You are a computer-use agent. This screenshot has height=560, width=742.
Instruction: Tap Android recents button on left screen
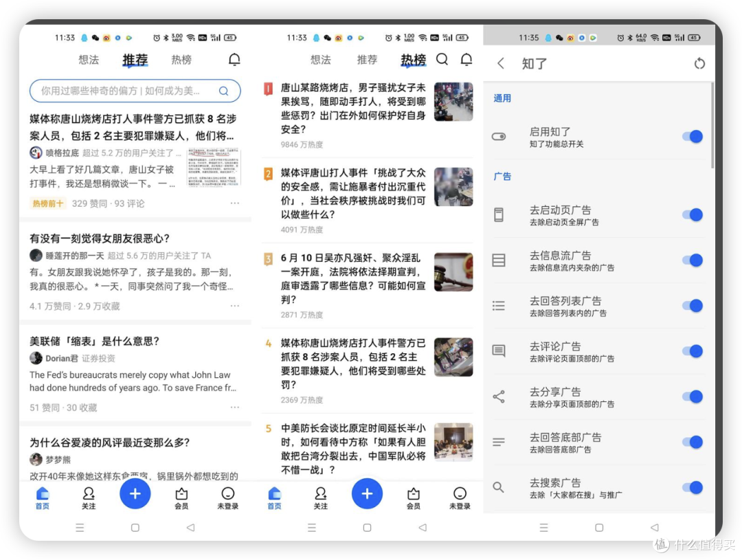(x=80, y=527)
